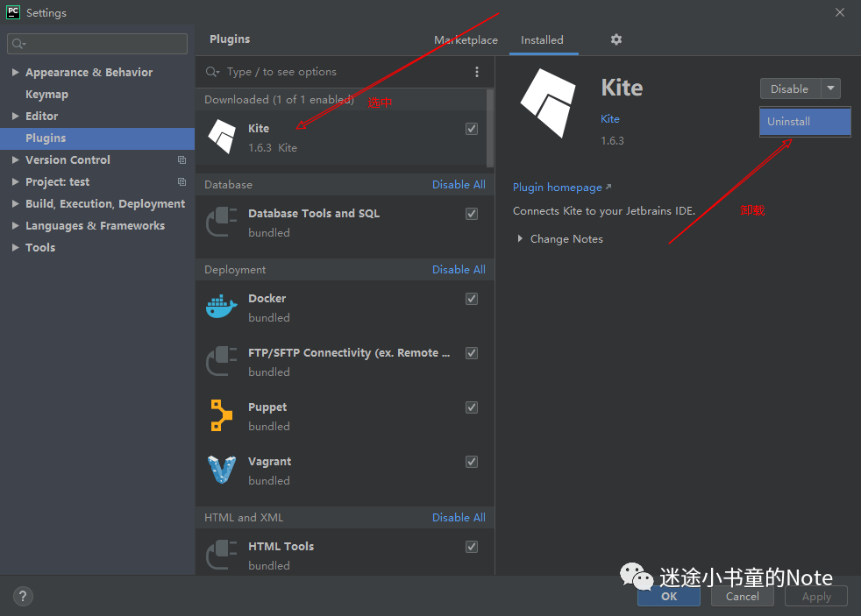Expand the Tools settings node
The width and height of the screenshot is (861, 616).
(x=16, y=248)
